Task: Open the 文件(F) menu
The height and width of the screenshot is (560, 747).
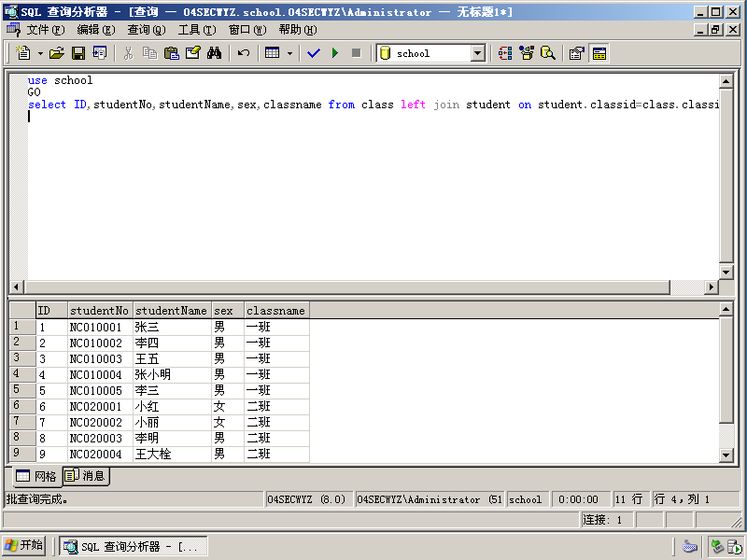Action: (x=45, y=30)
